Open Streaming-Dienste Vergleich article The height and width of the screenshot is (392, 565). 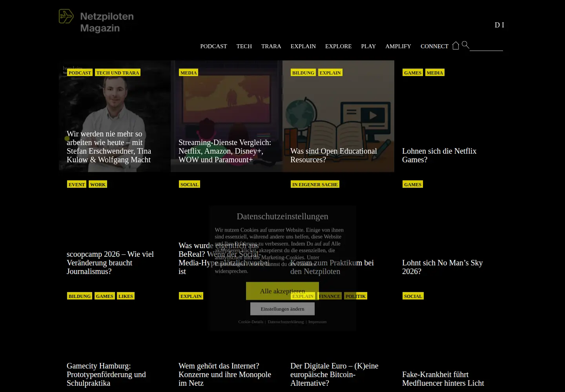pos(225,151)
